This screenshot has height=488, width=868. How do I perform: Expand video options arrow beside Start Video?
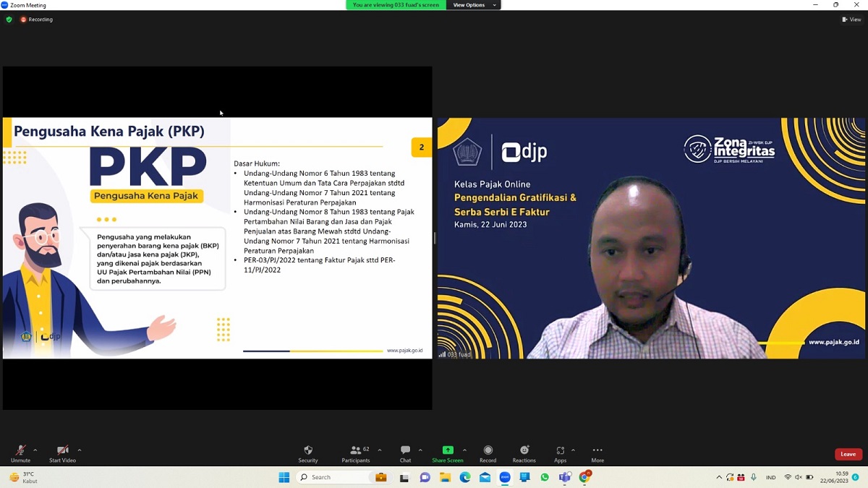pyautogui.click(x=80, y=450)
